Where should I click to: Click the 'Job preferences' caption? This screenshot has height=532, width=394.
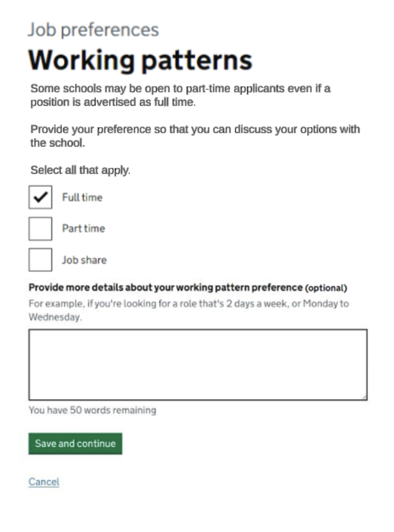(93, 29)
